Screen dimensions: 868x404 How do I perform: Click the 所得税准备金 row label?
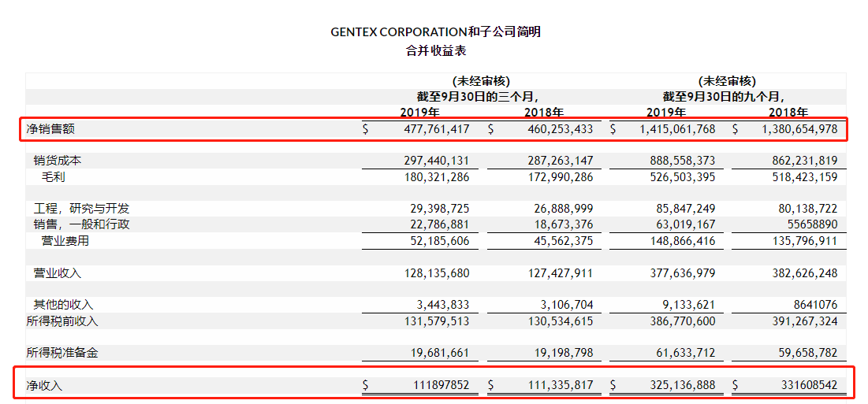62,353
